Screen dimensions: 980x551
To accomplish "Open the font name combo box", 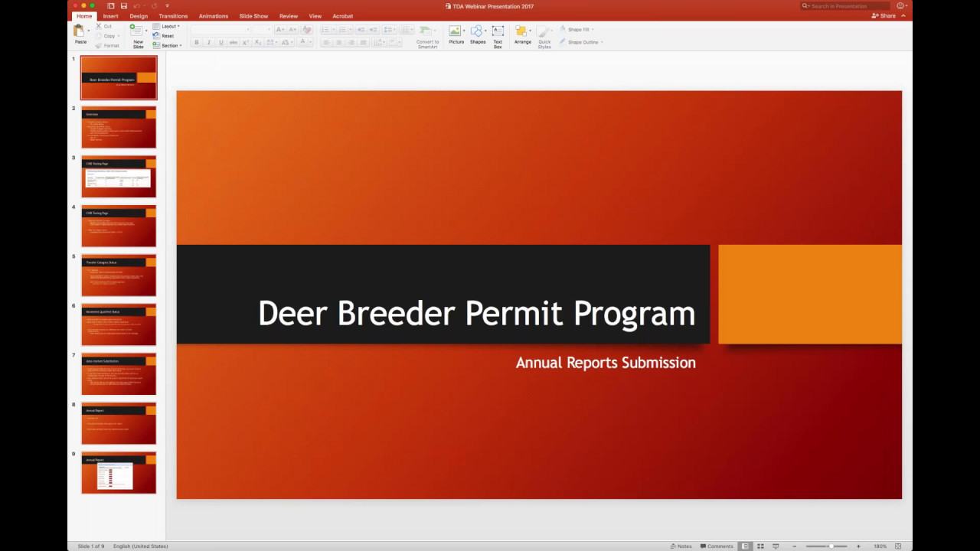I will (x=221, y=29).
